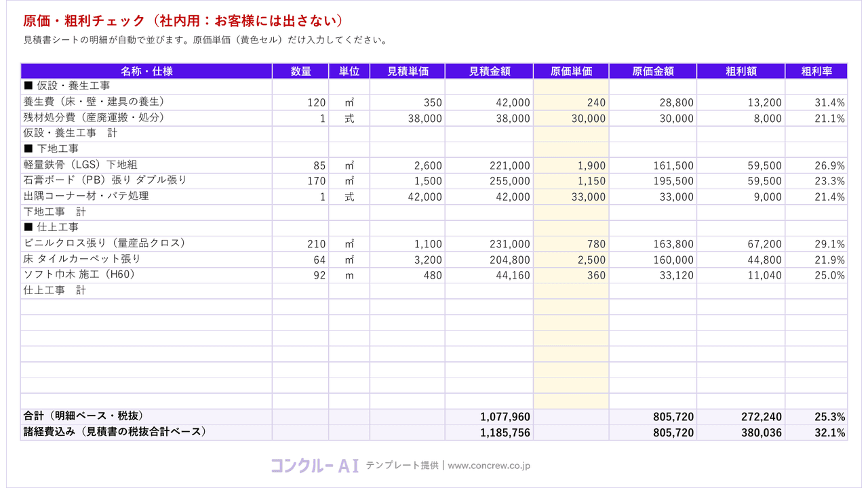
Task: Select quantity 85 in the 軽量鉄骨 row
Action: click(x=300, y=165)
